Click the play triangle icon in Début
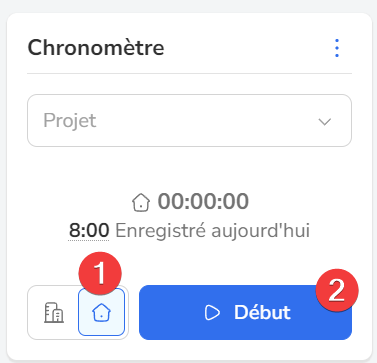This screenshot has width=377, height=363. (212, 313)
